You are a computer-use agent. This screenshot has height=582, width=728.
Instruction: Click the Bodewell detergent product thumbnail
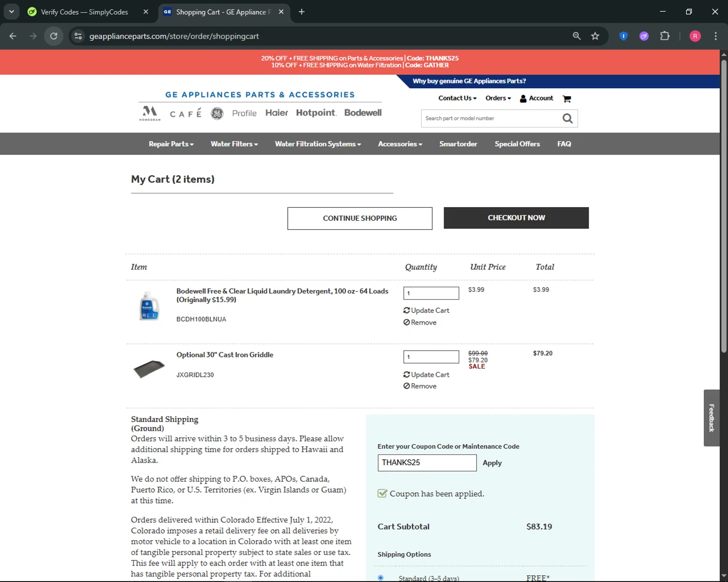149,306
